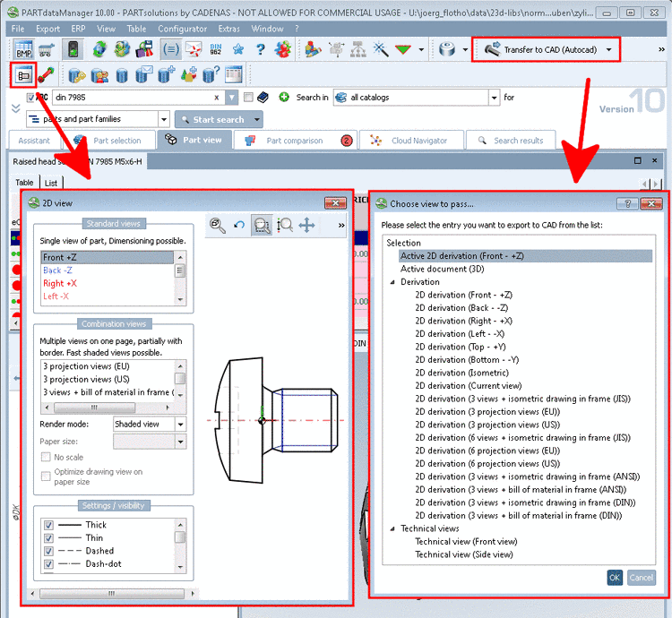Select Back -Z in Standard views list
672x618 pixels.
[x=57, y=270]
